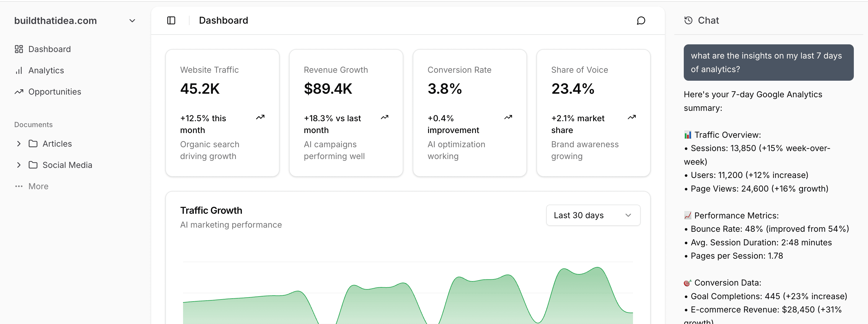Viewport: 868px width, 324px height.
Task: Click the Articles folder icon
Action: pyautogui.click(x=33, y=144)
